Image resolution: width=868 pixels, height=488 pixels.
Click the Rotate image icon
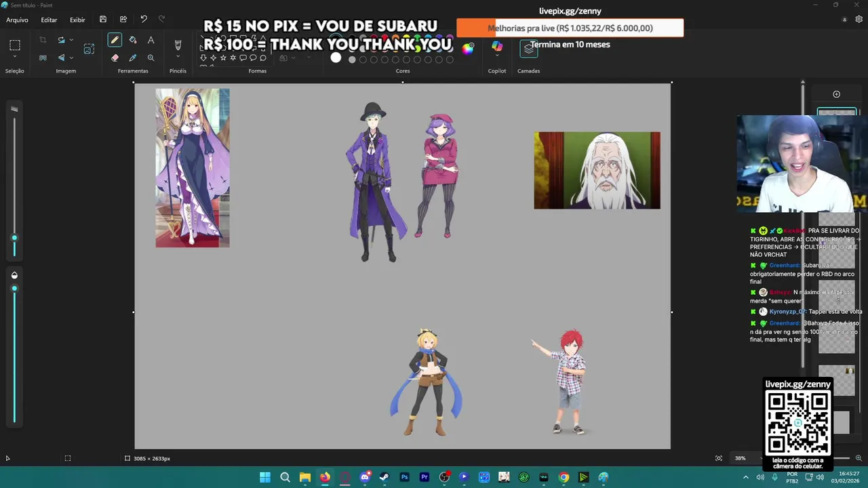(x=61, y=41)
